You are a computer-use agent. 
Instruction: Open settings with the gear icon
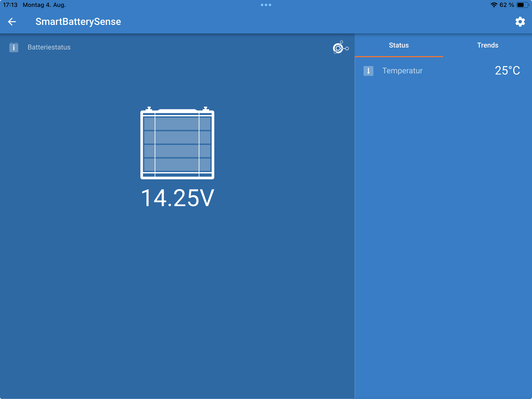520,22
